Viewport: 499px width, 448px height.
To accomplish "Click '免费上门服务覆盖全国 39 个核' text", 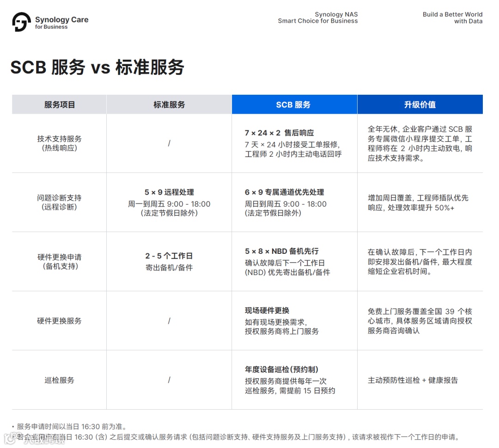I will click(420, 311).
